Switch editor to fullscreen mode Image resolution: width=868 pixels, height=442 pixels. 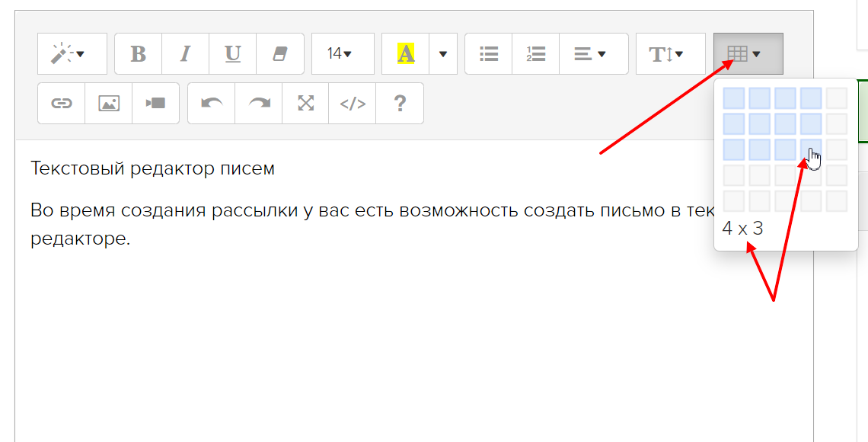click(305, 104)
